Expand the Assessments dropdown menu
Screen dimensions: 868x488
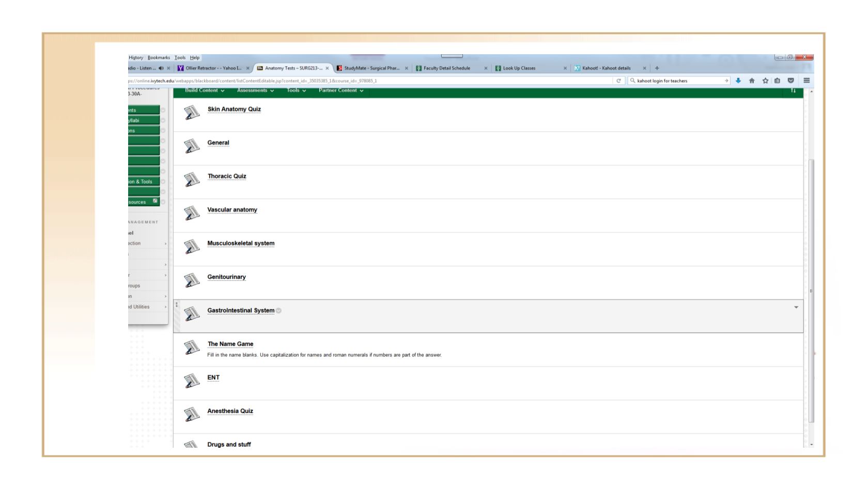coord(255,91)
